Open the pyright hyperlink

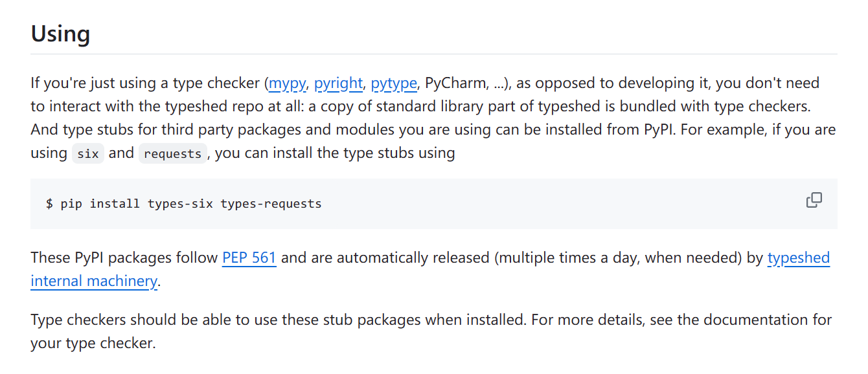337,83
